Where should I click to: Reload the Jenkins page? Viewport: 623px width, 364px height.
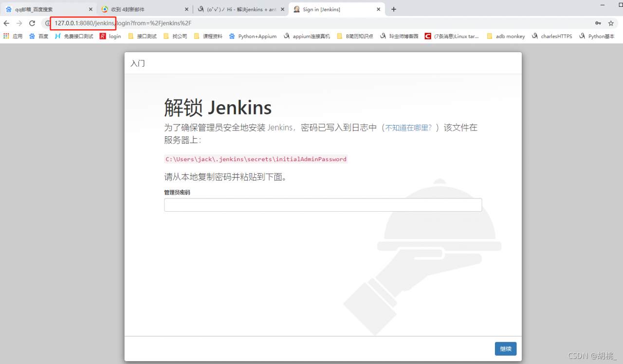click(x=32, y=23)
